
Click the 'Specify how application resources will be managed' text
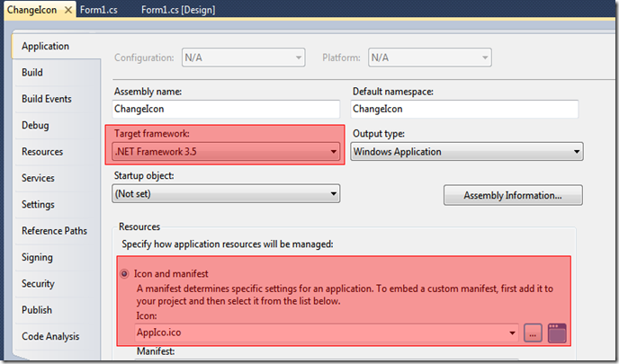[x=228, y=244]
